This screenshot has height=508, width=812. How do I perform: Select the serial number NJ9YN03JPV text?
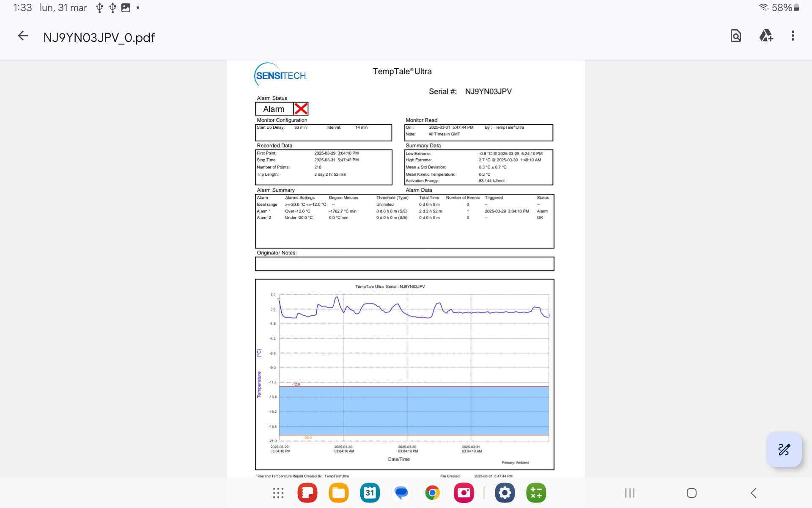488,91
